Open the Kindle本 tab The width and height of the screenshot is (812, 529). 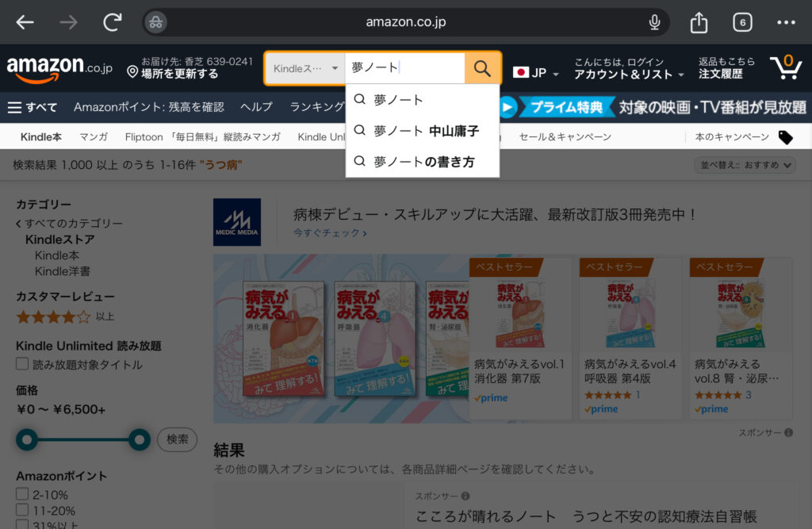coord(41,136)
